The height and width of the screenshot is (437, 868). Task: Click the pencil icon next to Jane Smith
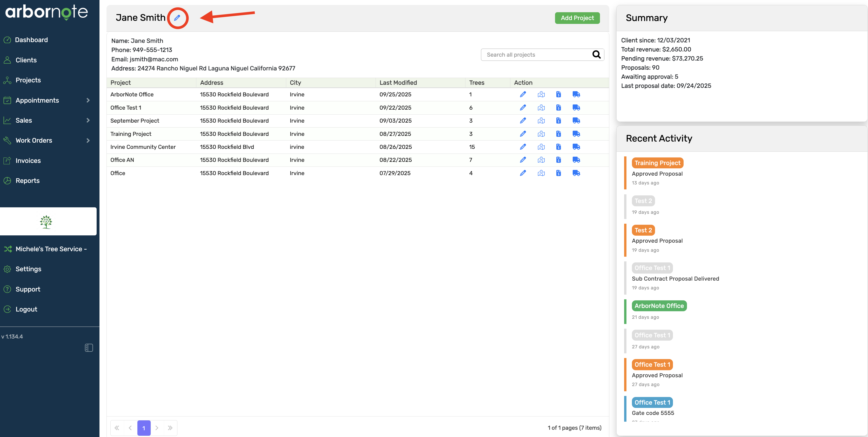coord(177,18)
